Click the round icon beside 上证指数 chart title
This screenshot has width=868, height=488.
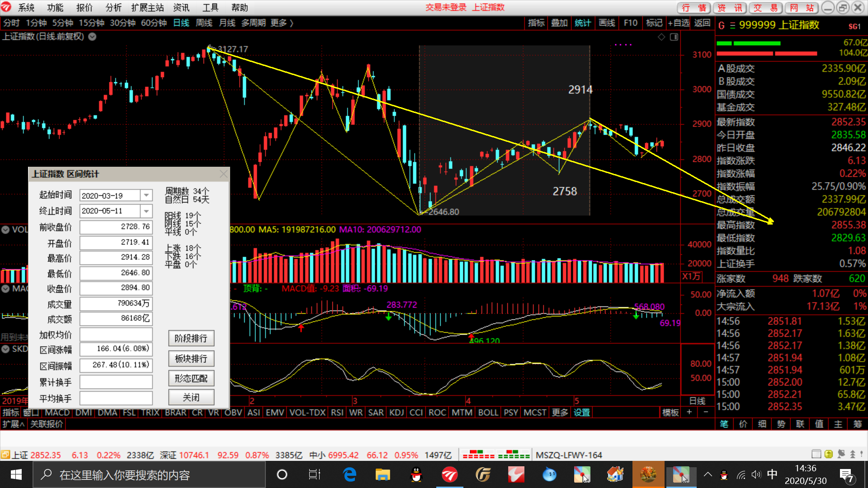92,37
